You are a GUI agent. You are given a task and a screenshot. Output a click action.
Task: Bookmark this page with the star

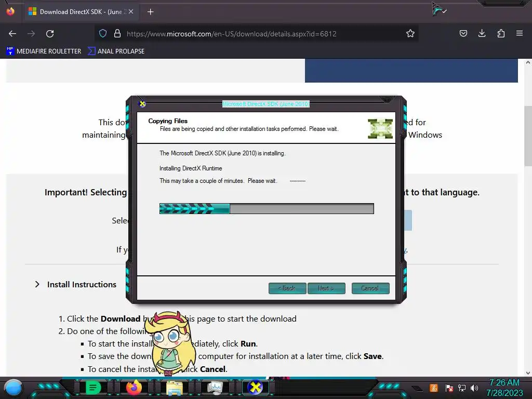pyautogui.click(x=410, y=34)
